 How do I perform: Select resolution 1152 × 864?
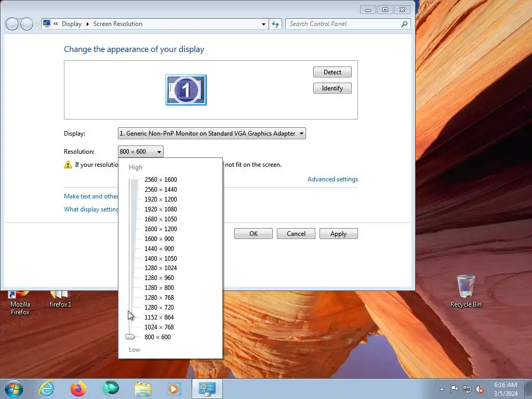tap(159, 317)
